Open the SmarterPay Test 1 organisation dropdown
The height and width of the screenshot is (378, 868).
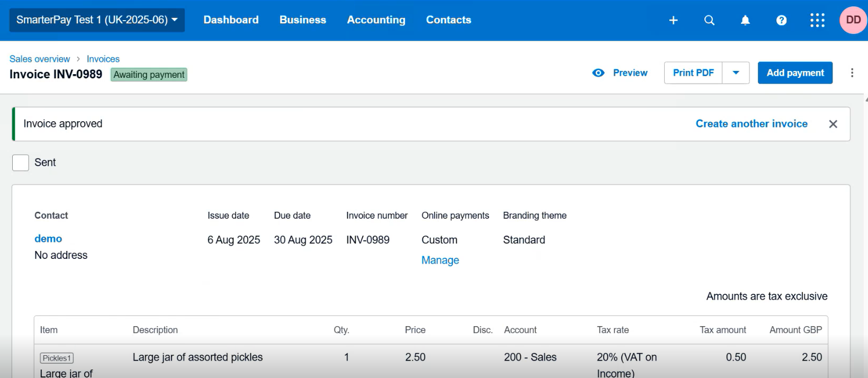[97, 20]
